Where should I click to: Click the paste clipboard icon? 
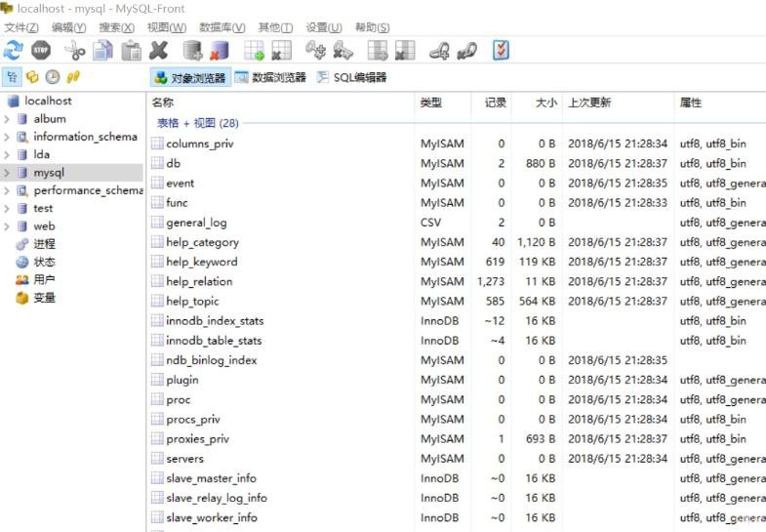pyautogui.click(x=131, y=51)
